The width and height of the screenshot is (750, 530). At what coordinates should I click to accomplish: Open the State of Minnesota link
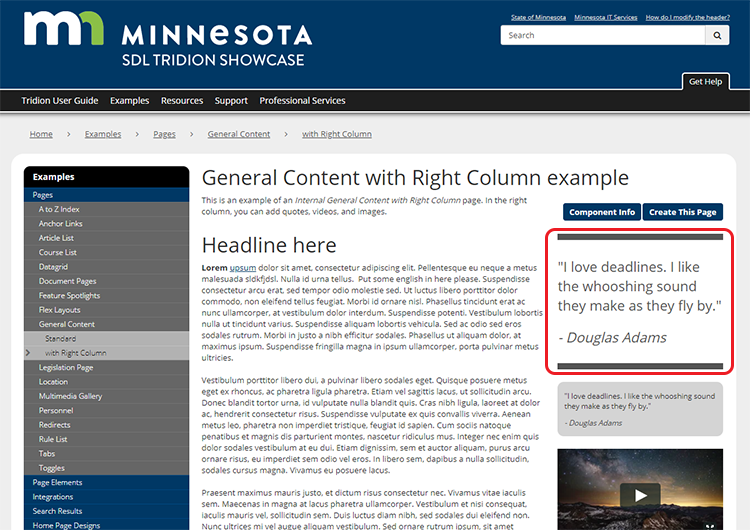pyautogui.click(x=538, y=17)
